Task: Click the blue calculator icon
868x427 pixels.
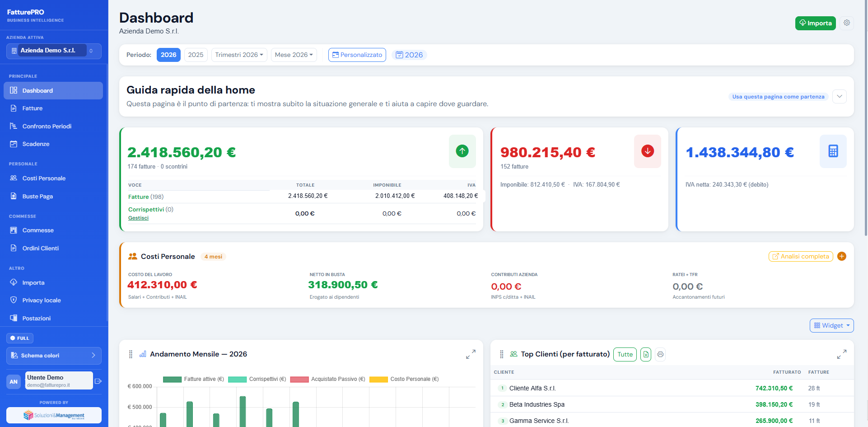Action: [x=833, y=151]
